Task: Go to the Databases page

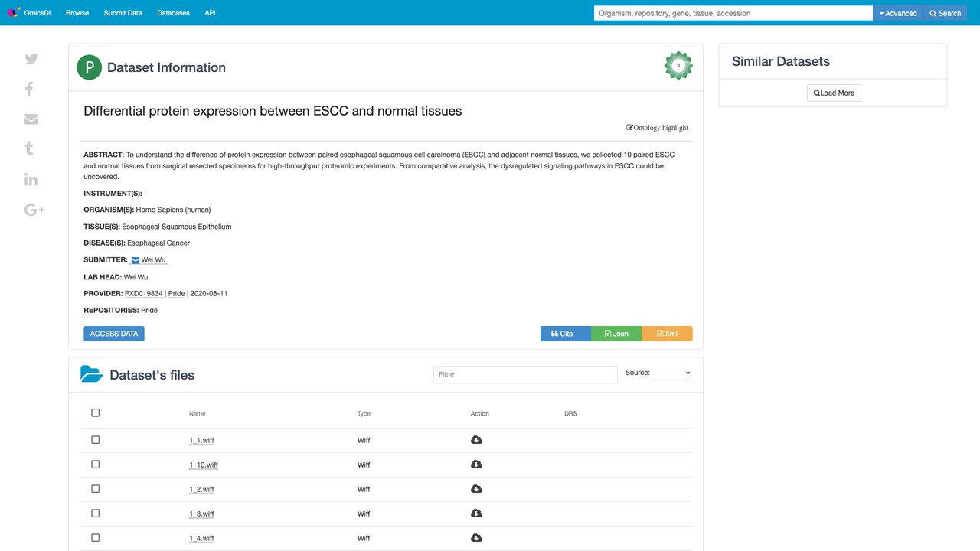Action: point(174,13)
